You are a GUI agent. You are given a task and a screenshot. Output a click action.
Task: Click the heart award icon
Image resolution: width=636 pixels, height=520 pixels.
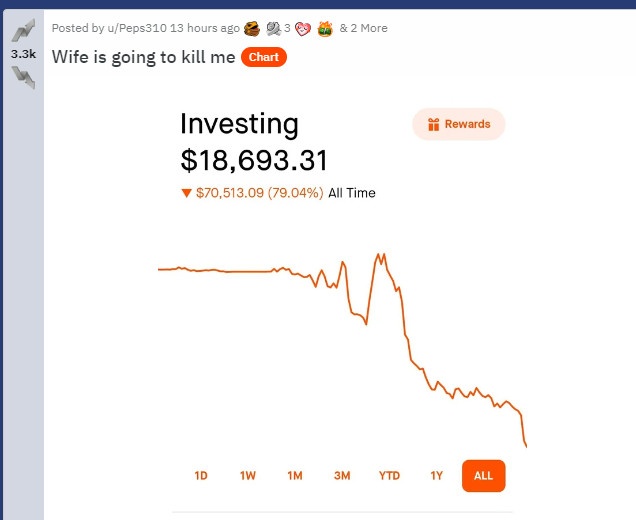tap(303, 28)
